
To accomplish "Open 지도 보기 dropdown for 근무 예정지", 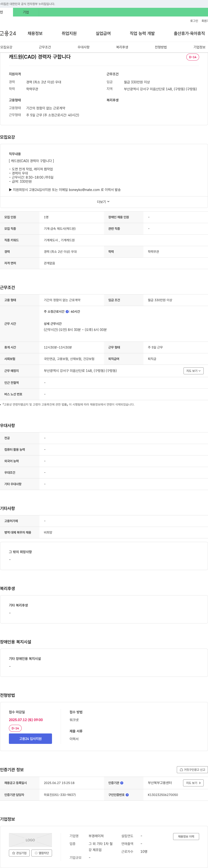I will click(193, 371).
